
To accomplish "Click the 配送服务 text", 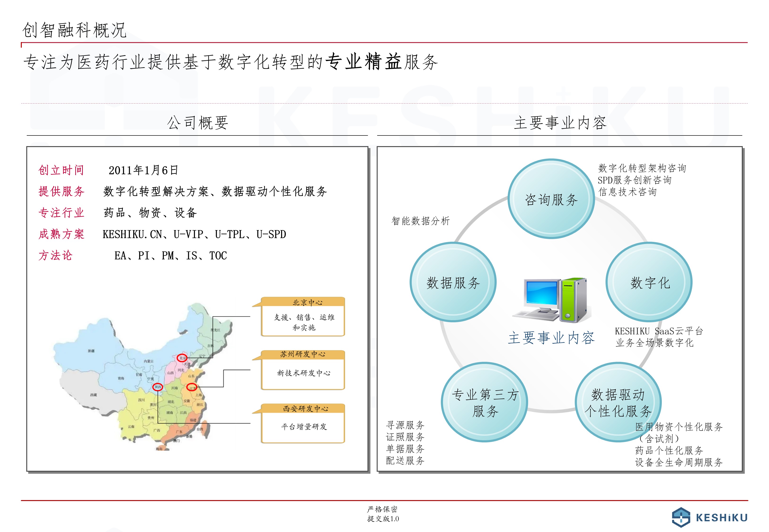I will click(x=405, y=461).
